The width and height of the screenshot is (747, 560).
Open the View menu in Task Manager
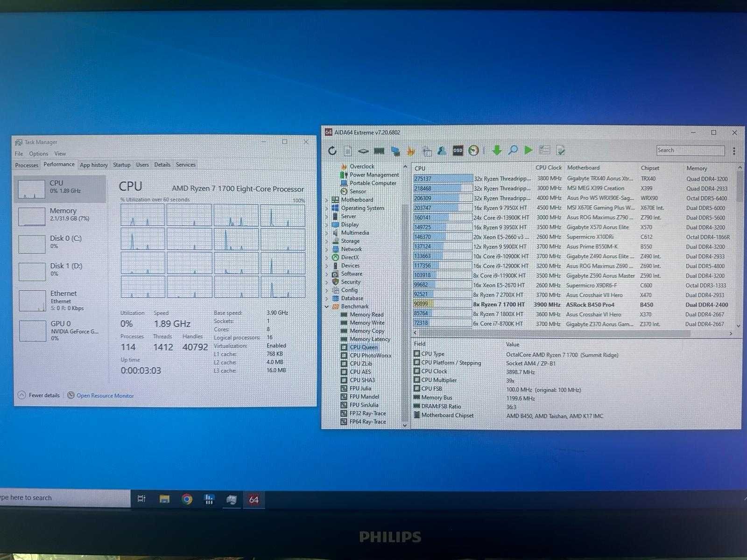point(60,154)
